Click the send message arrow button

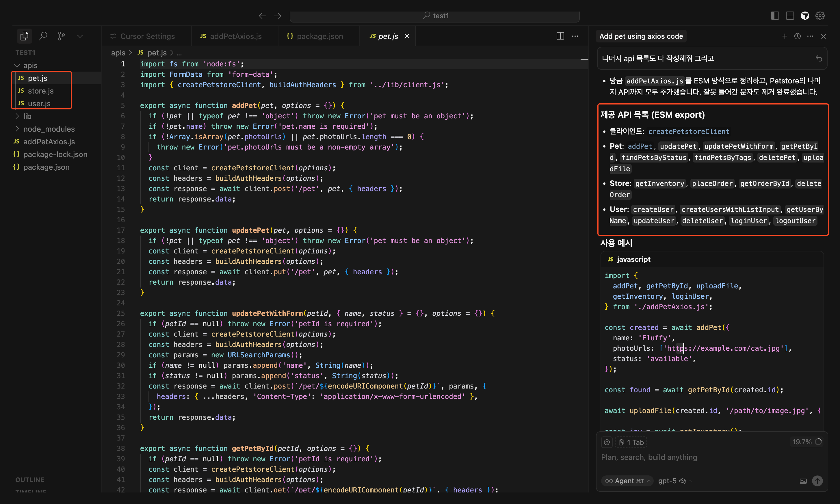[x=817, y=481]
